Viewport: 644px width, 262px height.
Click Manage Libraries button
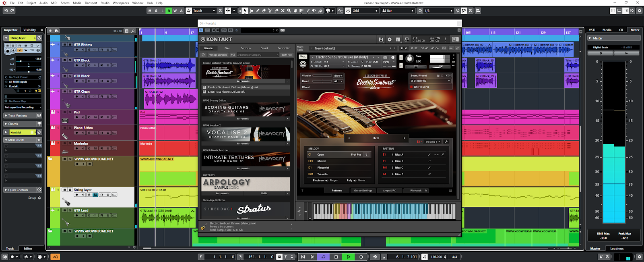click(218, 55)
